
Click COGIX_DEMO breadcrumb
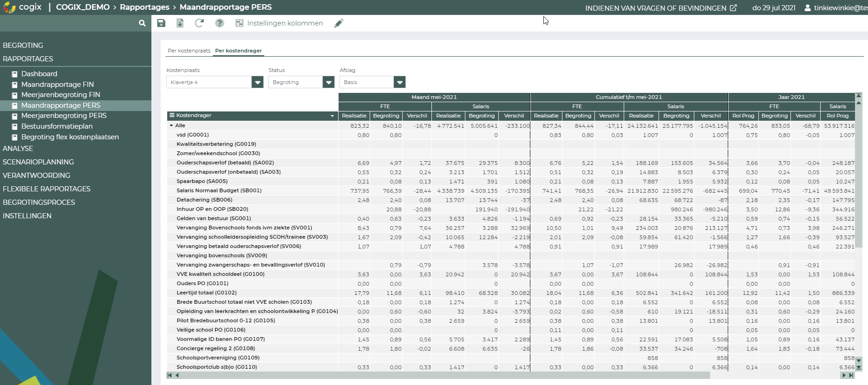coord(83,7)
